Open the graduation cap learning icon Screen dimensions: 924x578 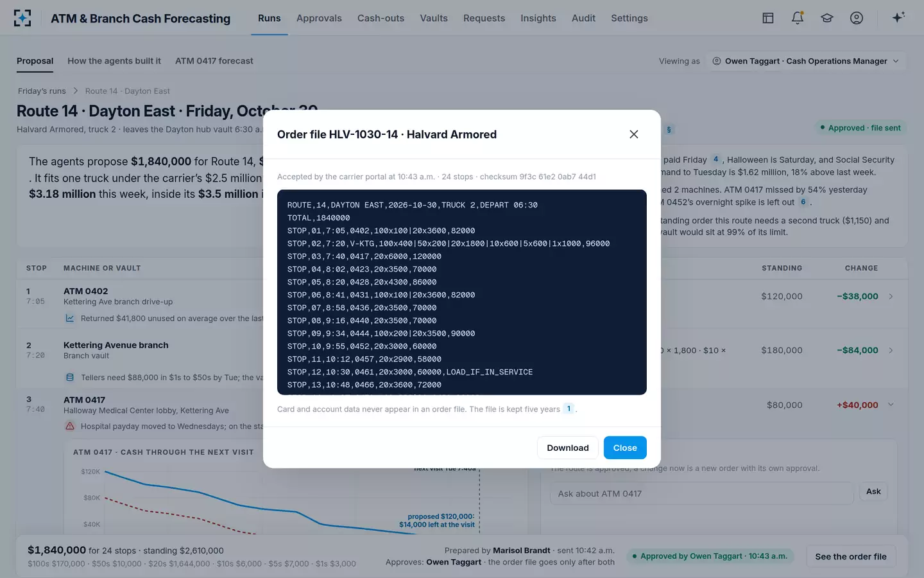(827, 18)
